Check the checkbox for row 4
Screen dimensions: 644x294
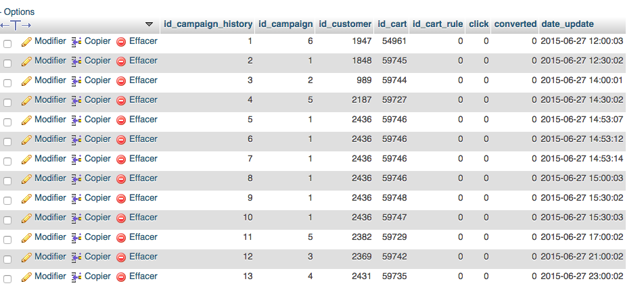8,103
